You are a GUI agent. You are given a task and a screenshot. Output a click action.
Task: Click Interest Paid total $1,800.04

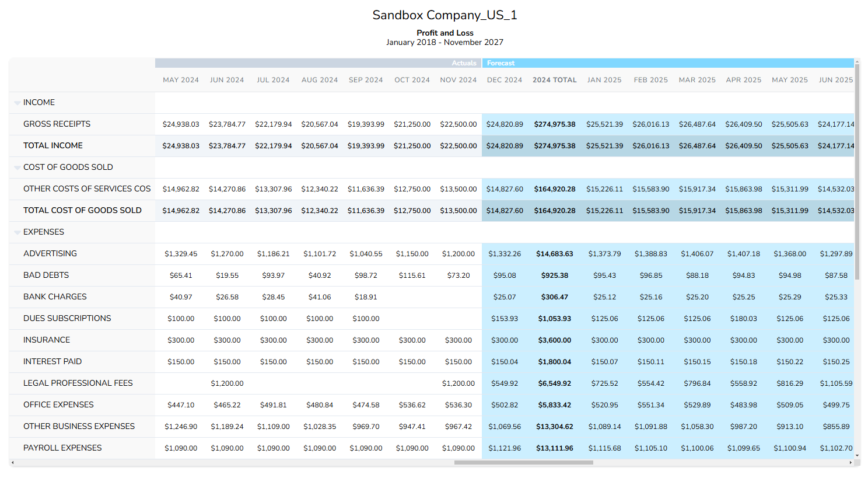pos(555,362)
